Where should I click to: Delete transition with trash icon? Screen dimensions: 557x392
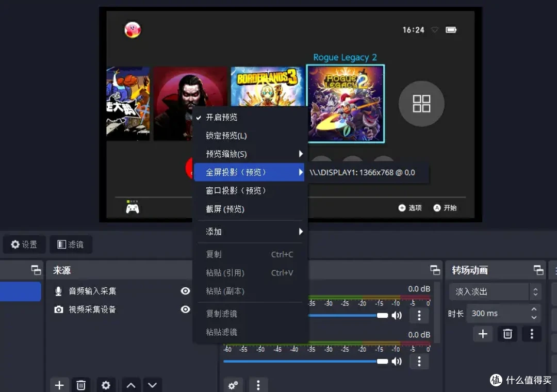507,334
